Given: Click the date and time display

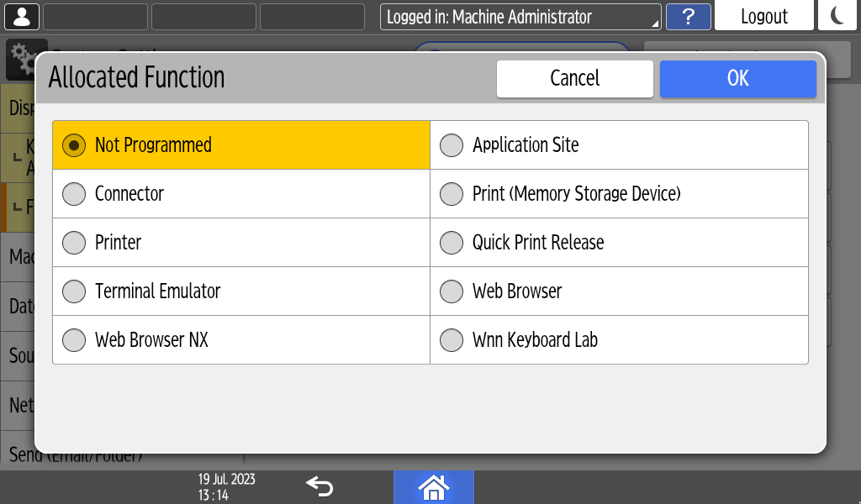Looking at the screenshot, I should coord(227,487).
